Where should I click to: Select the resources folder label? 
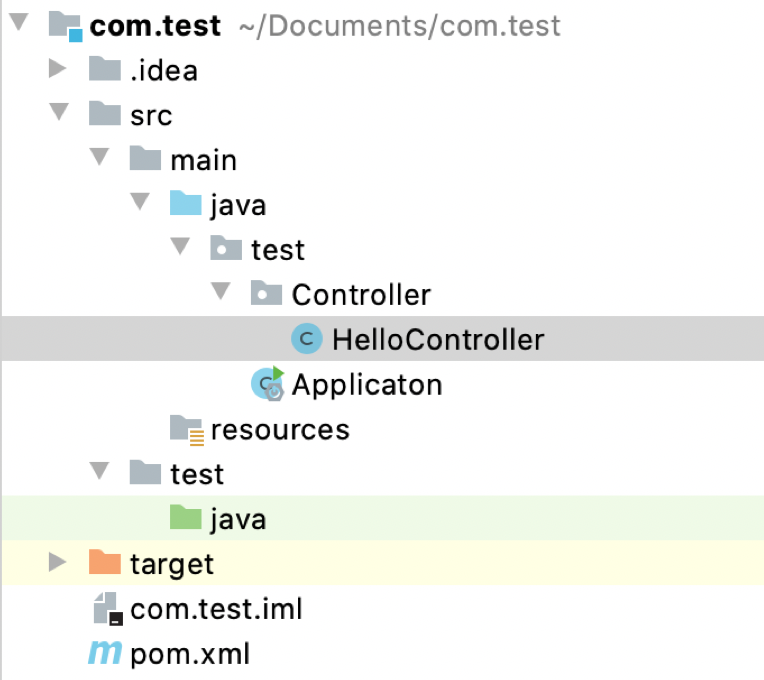point(280,429)
